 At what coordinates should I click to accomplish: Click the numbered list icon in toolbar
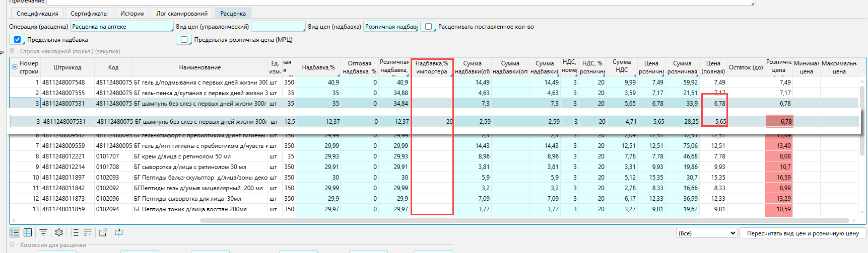coord(75,232)
